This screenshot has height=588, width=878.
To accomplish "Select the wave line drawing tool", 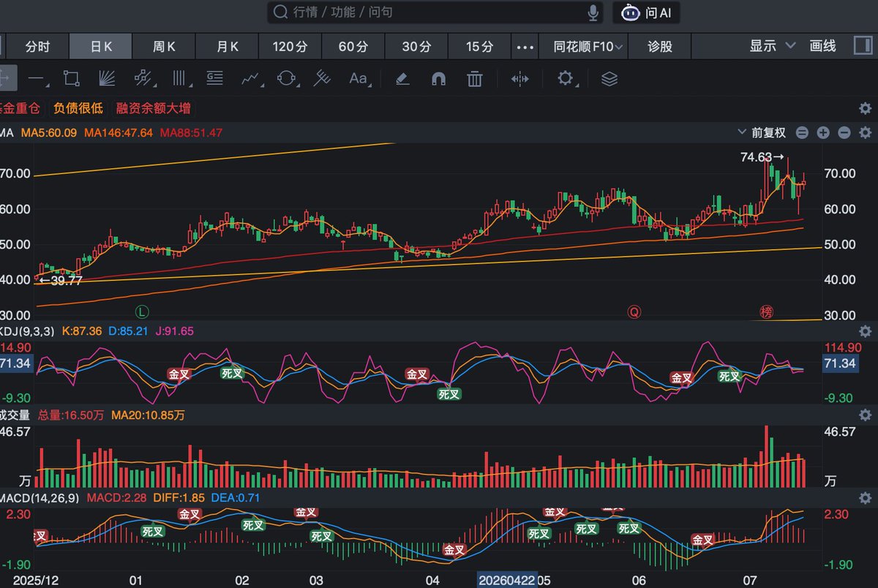I will [251, 78].
